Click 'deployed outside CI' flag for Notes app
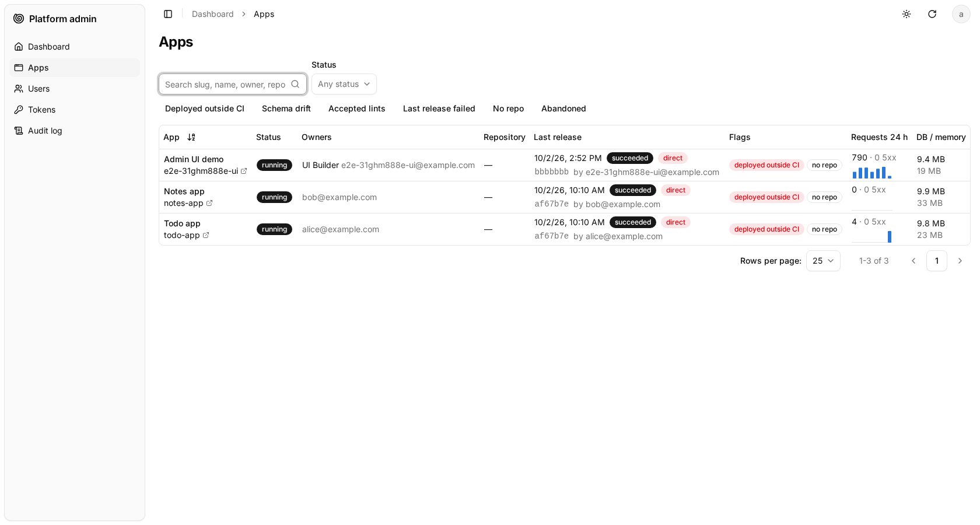Screen dimensions: 980x525 [x=766, y=197]
